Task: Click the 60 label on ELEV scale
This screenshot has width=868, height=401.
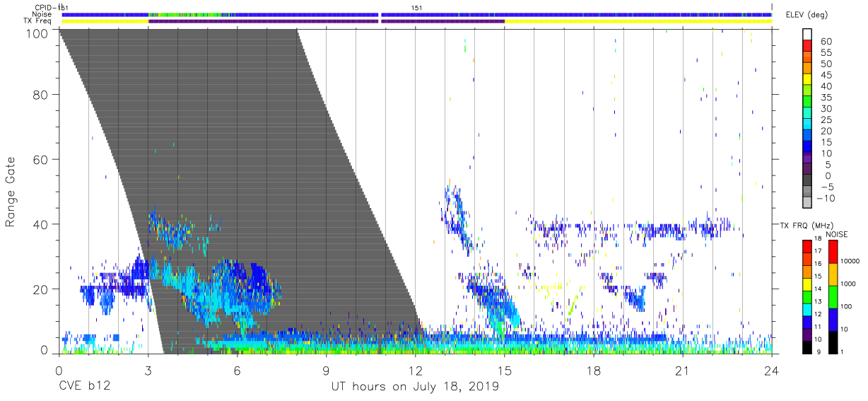Action: [x=826, y=42]
